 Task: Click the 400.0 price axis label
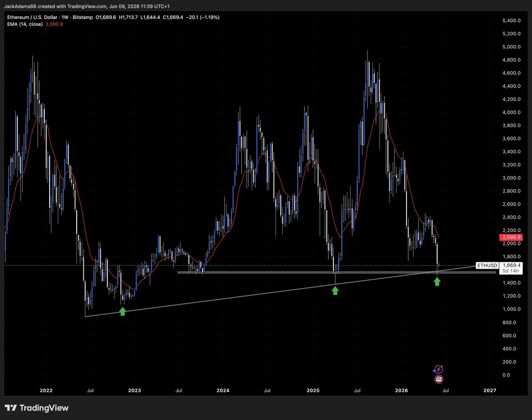pyautogui.click(x=510, y=349)
